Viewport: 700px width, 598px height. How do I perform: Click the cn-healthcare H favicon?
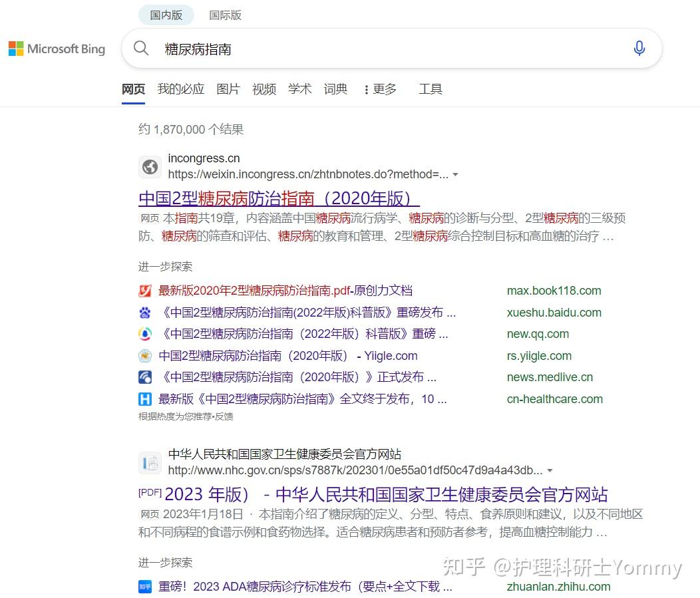145,399
